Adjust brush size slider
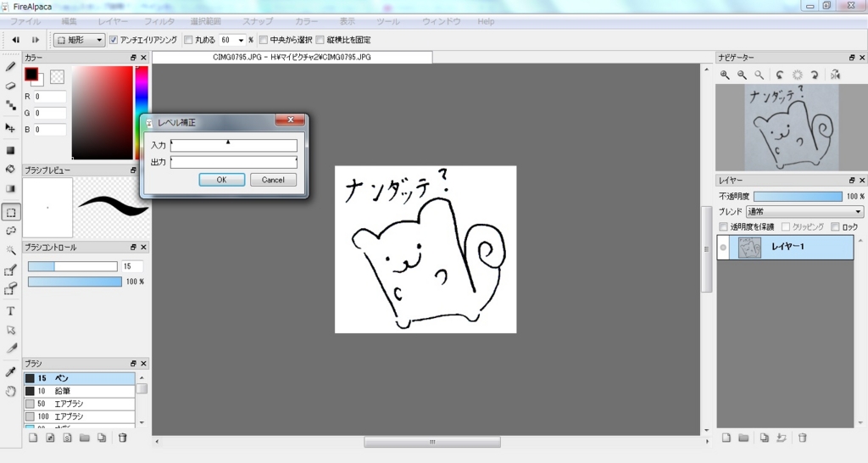868x463 pixels. click(x=73, y=266)
